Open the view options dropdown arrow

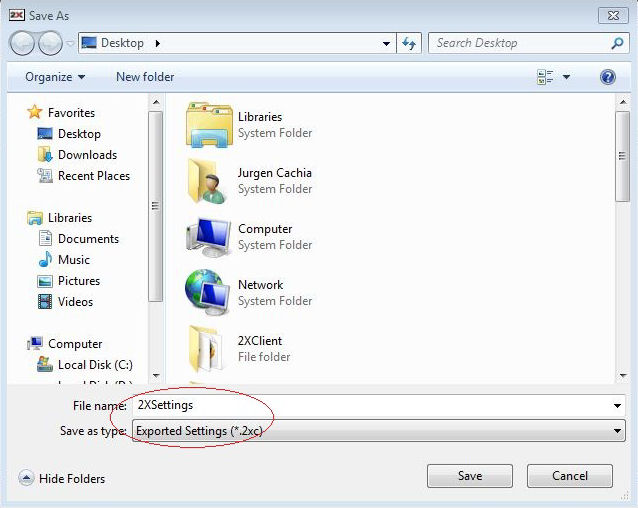pyautogui.click(x=566, y=77)
